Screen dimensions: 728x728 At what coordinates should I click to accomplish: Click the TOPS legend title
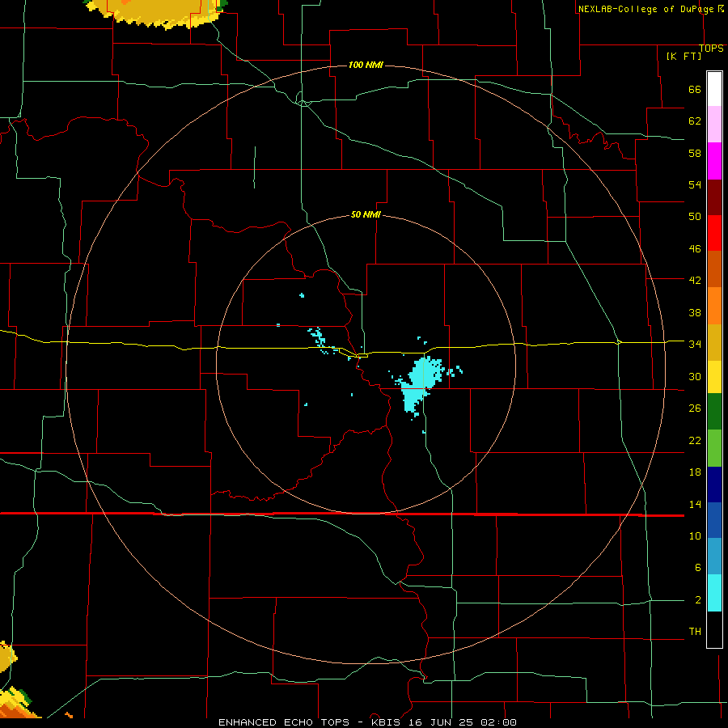click(x=711, y=49)
